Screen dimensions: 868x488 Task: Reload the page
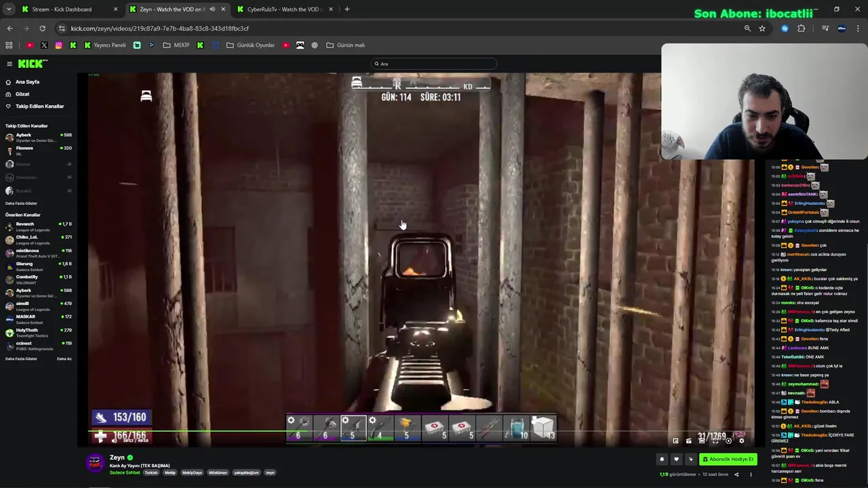pos(42,28)
